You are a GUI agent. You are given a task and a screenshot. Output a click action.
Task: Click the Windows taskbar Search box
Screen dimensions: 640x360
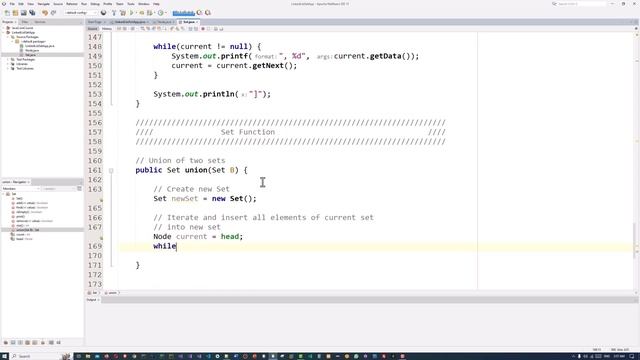[40, 356]
